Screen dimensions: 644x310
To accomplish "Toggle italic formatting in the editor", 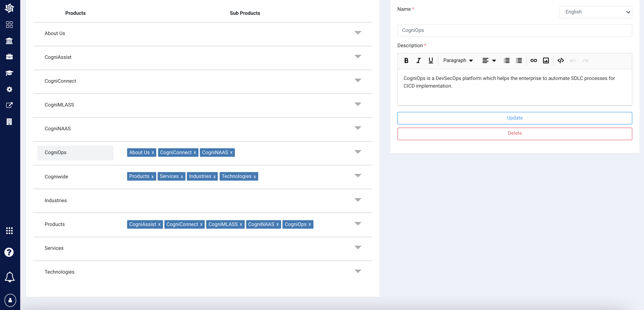I will tap(419, 61).
